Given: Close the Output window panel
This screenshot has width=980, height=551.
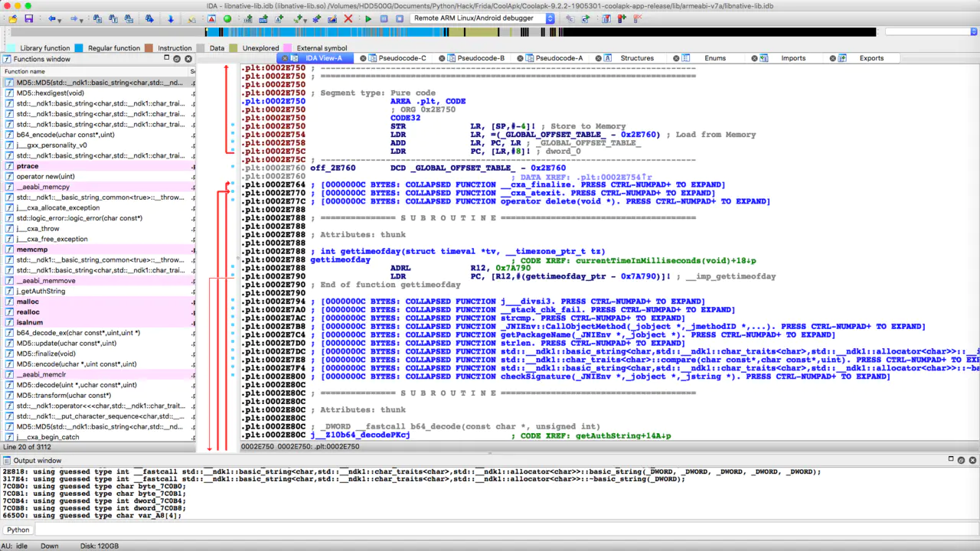Looking at the screenshot, I should tap(973, 460).
